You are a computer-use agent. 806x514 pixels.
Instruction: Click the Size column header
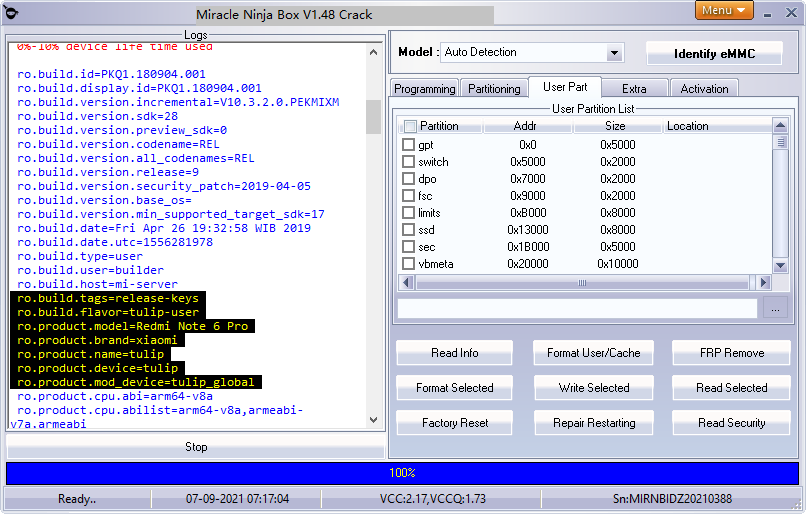pyautogui.click(x=617, y=126)
